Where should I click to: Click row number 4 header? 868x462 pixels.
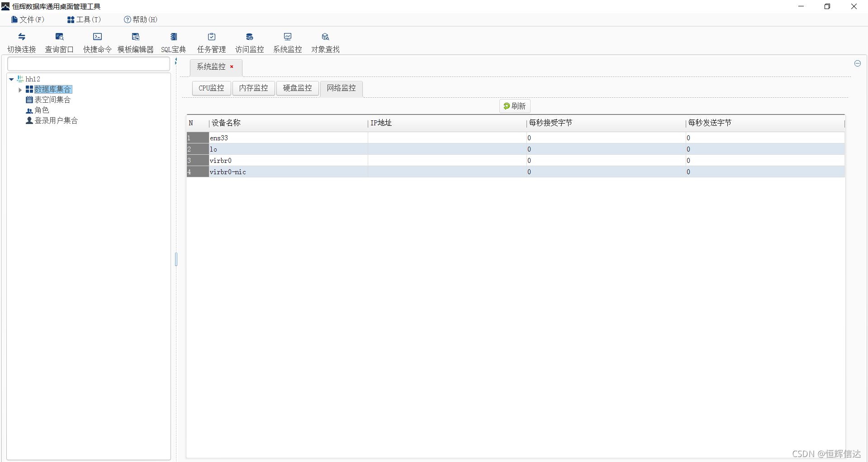198,172
